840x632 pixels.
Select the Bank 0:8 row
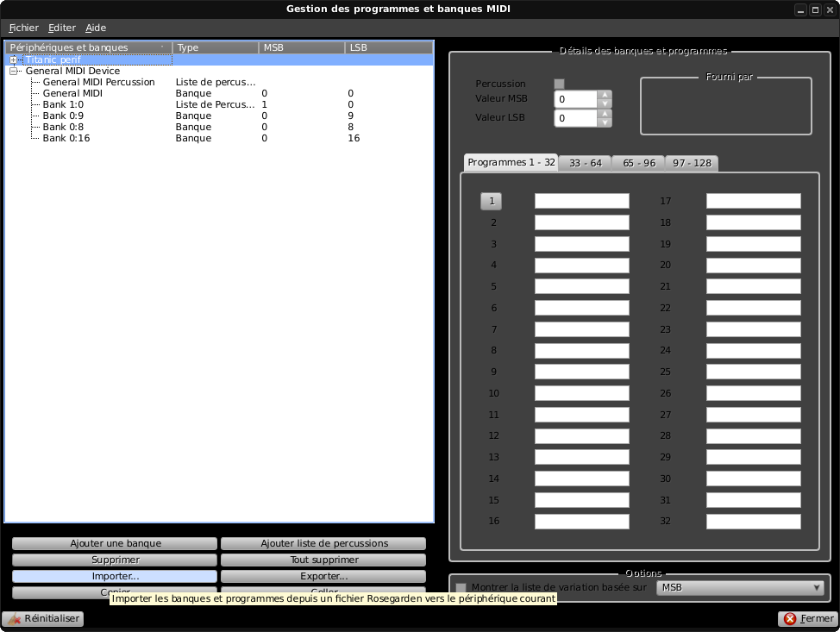tap(218, 127)
